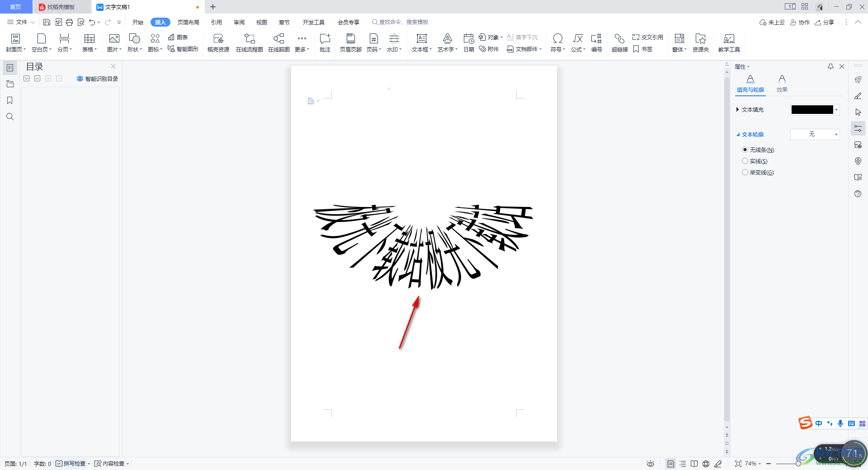Insert a cover page
The height and width of the screenshot is (470, 868).
coord(15,43)
